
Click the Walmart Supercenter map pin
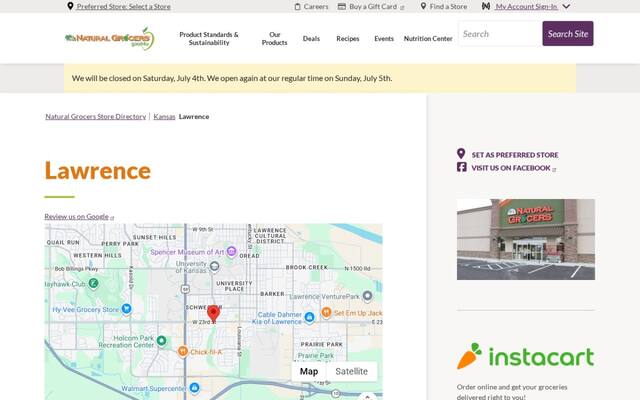(x=195, y=387)
